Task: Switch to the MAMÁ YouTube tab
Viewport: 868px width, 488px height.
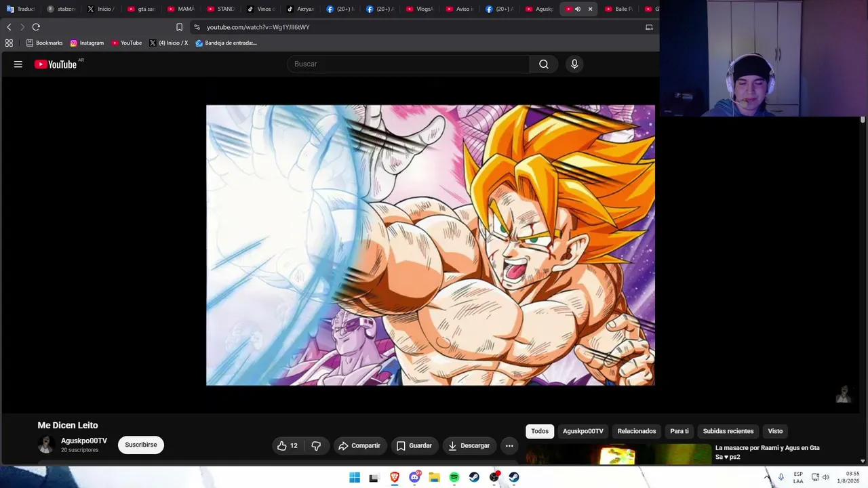Action: point(181,9)
